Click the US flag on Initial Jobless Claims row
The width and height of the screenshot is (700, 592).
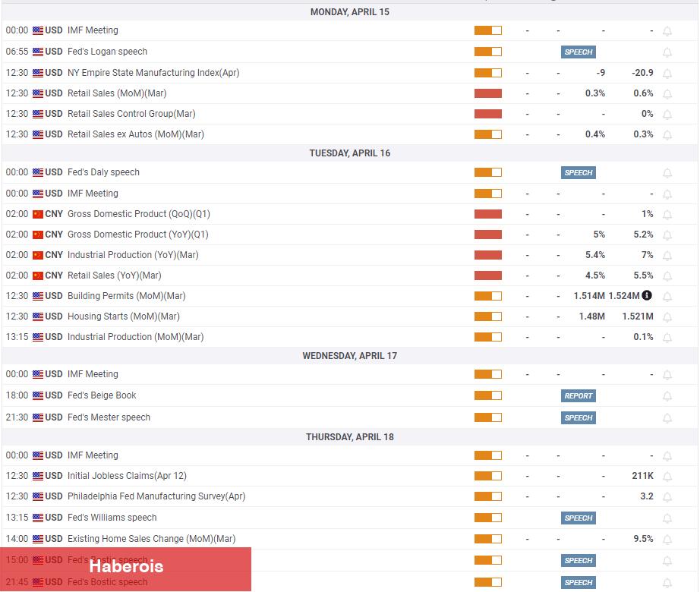(x=38, y=476)
